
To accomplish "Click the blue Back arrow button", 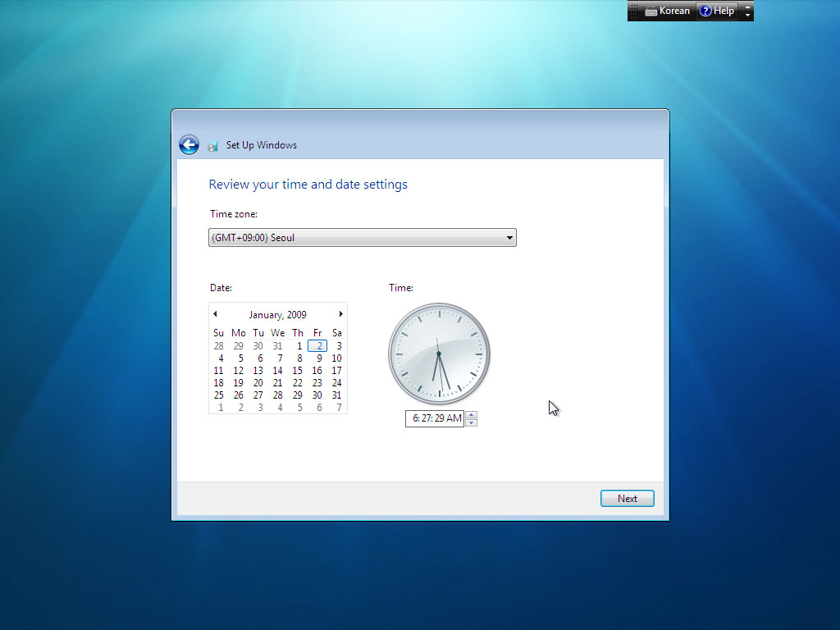I will (189, 144).
